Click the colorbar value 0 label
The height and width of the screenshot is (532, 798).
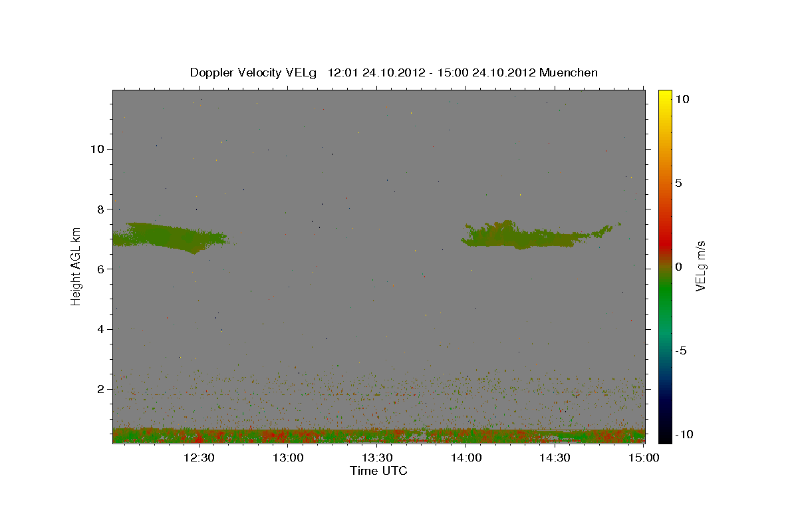(679, 267)
